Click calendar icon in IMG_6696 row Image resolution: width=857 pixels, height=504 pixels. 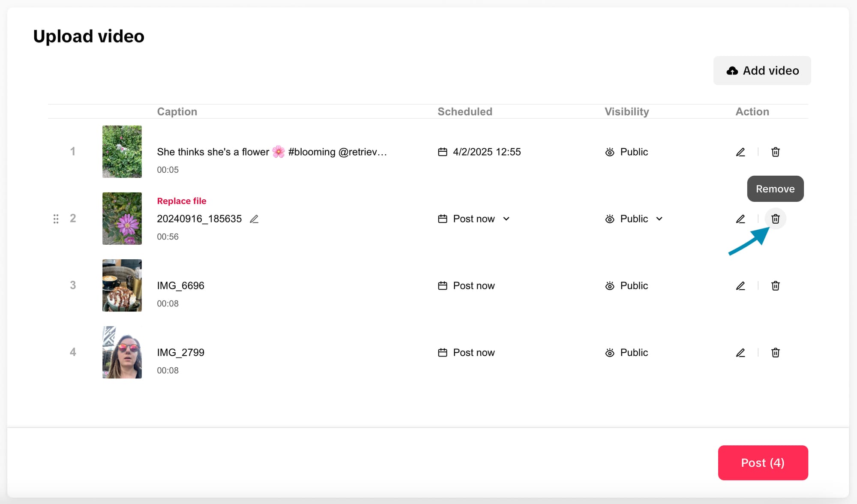(x=443, y=286)
